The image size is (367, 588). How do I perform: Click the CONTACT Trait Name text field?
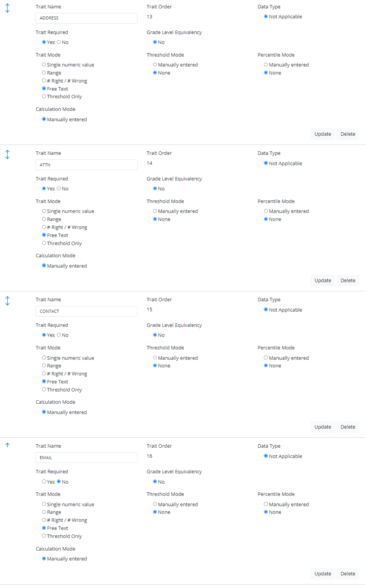tap(86, 311)
